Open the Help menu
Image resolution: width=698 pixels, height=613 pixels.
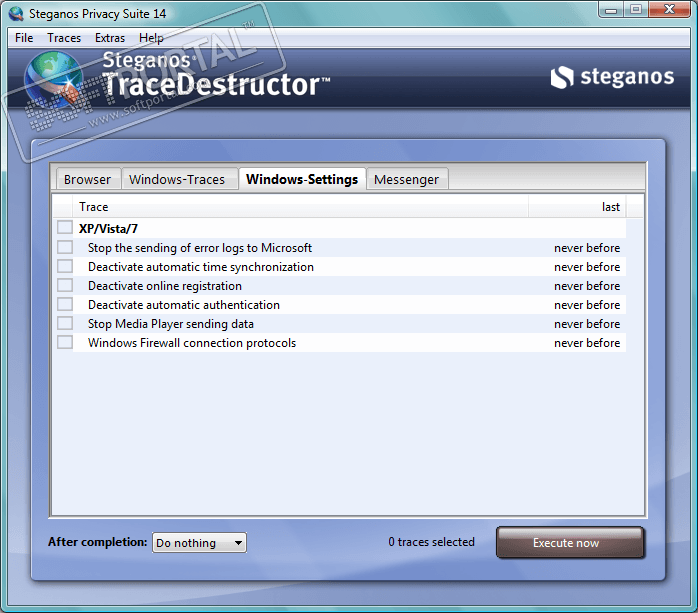click(151, 38)
